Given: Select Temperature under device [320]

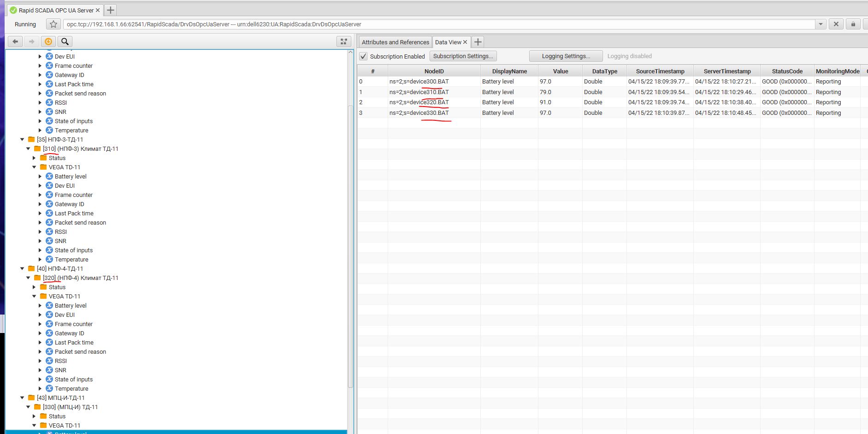Looking at the screenshot, I should click(71, 388).
